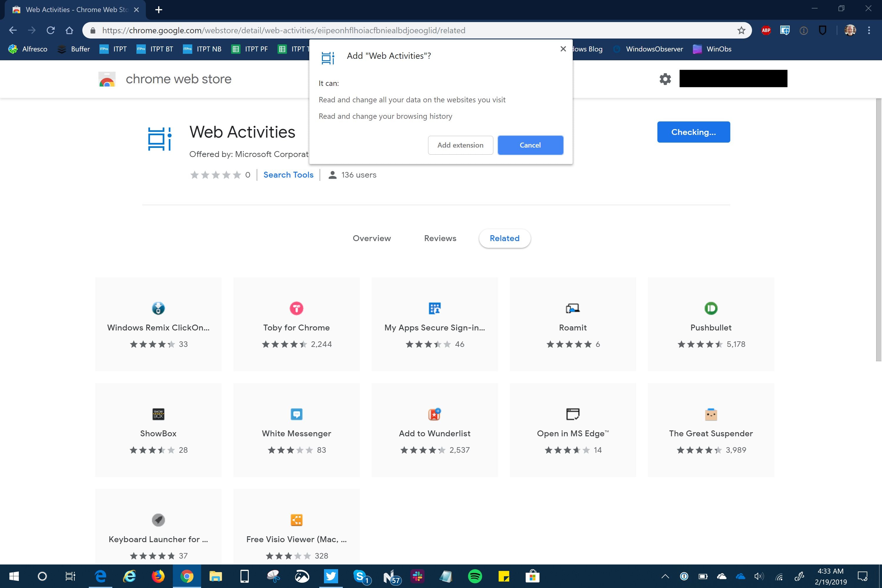This screenshot has width=882, height=588.
Task: Open the Open in MS Edge icon
Action: 573,414
